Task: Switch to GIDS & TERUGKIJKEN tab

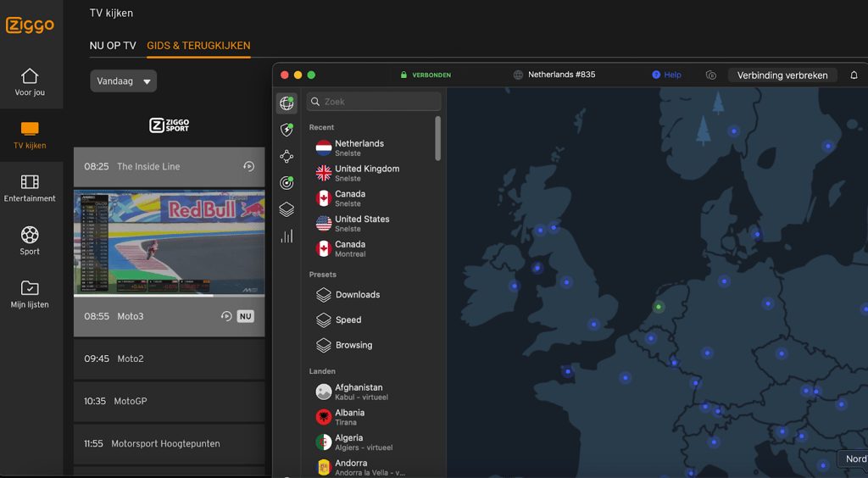Action: pyautogui.click(x=198, y=46)
